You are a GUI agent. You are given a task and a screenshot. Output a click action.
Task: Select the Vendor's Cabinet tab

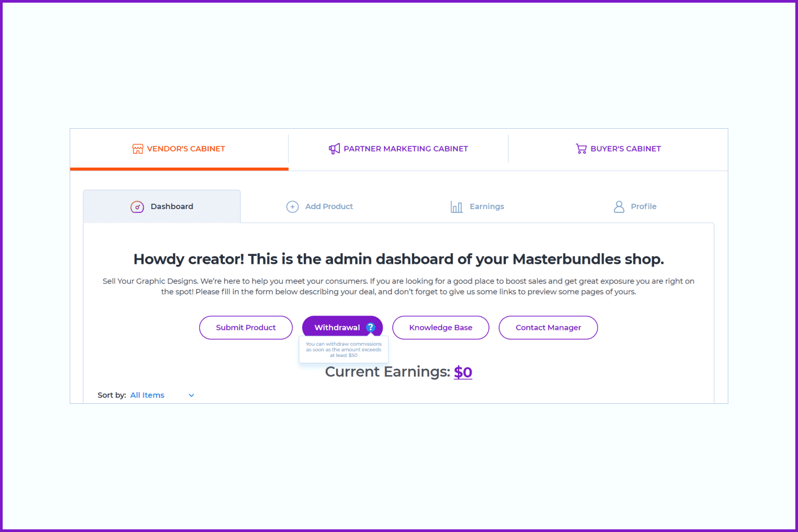[x=179, y=149]
